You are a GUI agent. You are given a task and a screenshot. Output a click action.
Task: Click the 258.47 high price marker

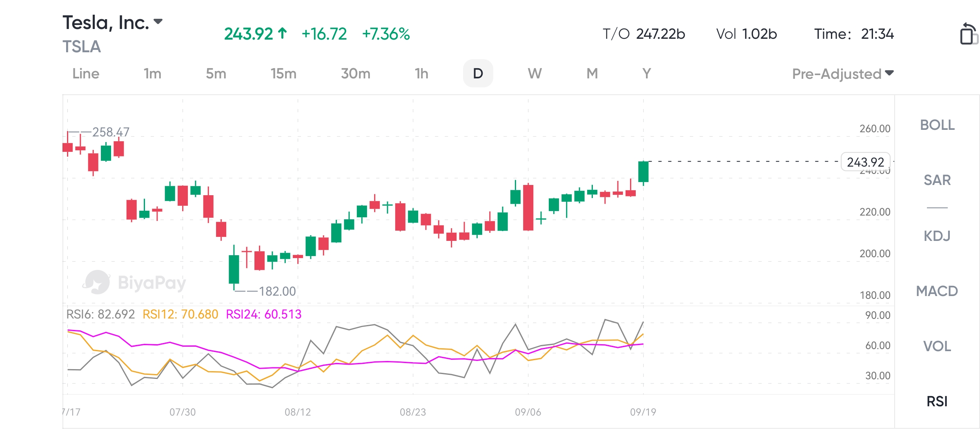(111, 132)
